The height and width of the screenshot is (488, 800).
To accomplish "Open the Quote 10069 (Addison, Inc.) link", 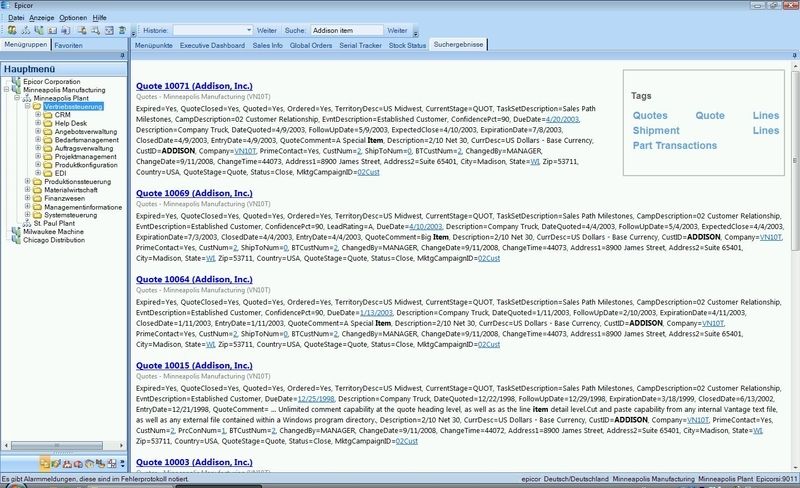I will tap(194, 193).
